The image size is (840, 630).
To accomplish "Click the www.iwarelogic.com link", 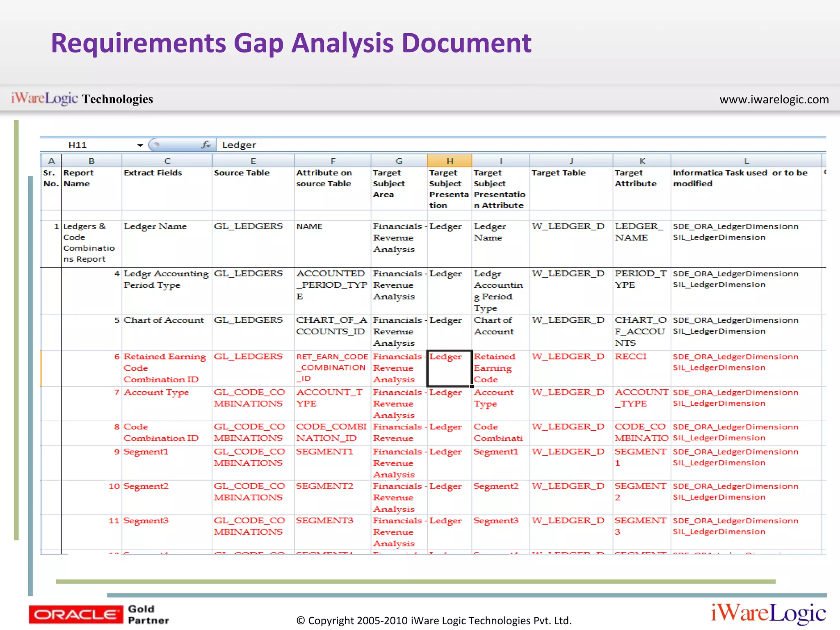I will [x=774, y=99].
